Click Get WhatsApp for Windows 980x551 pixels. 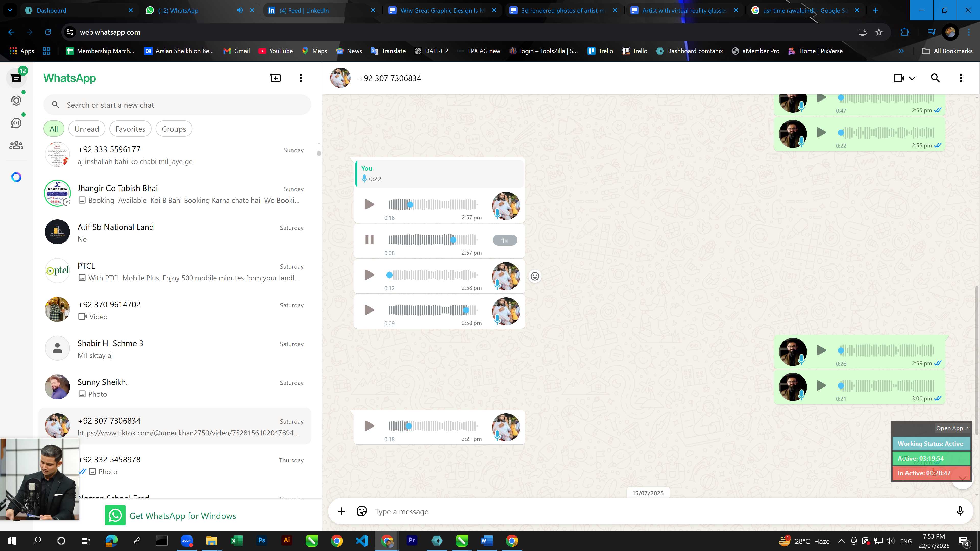(x=171, y=516)
